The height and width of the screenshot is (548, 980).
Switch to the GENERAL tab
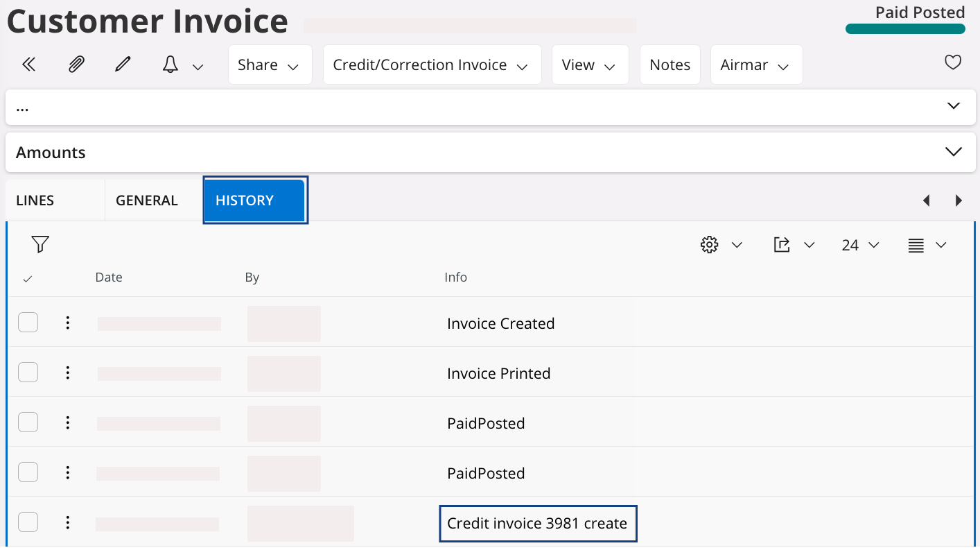[147, 200]
